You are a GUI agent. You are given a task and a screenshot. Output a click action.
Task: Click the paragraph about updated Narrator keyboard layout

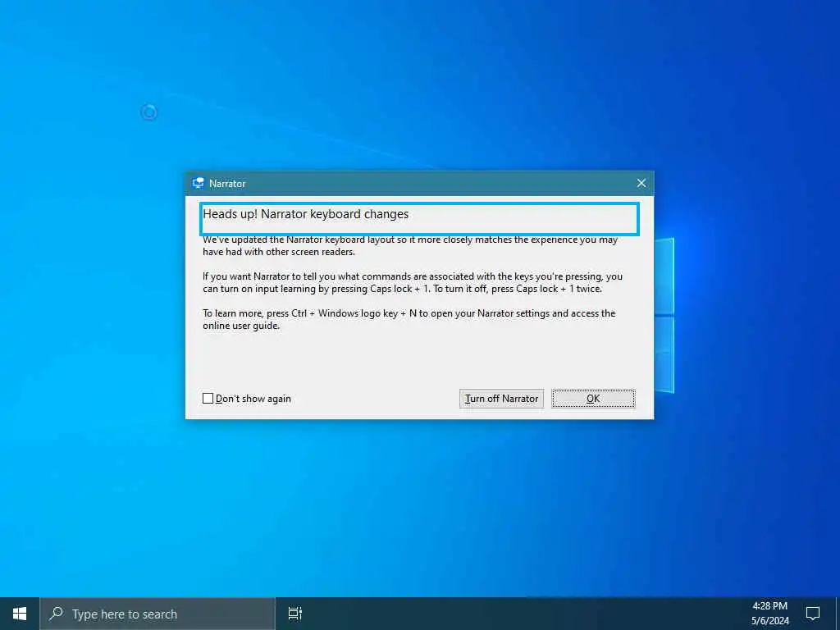pos(410,245)
